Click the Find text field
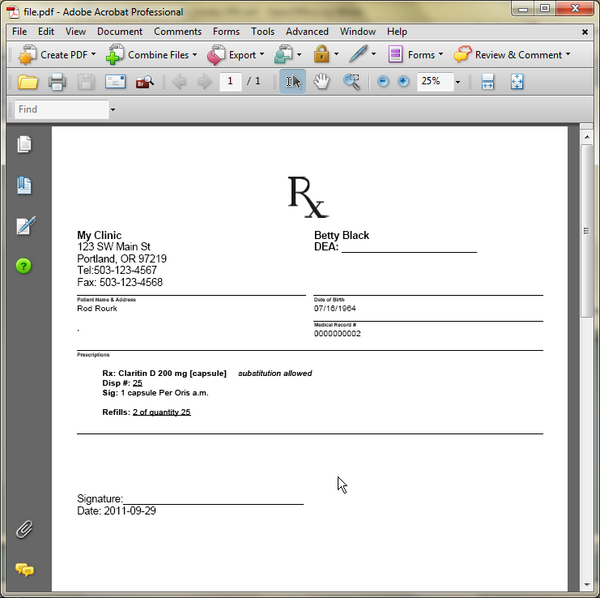The image size is (600, 598). pos(62,109)
